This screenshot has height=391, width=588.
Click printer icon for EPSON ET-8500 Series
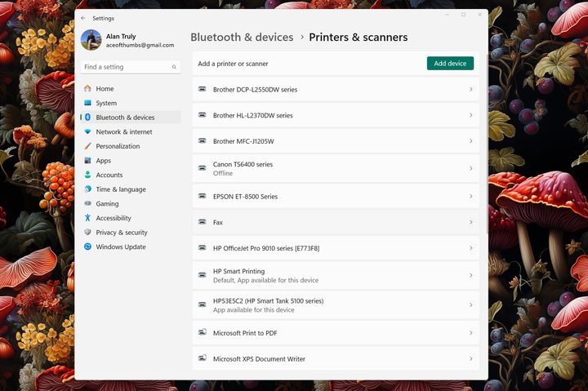[x=203, y=196]
